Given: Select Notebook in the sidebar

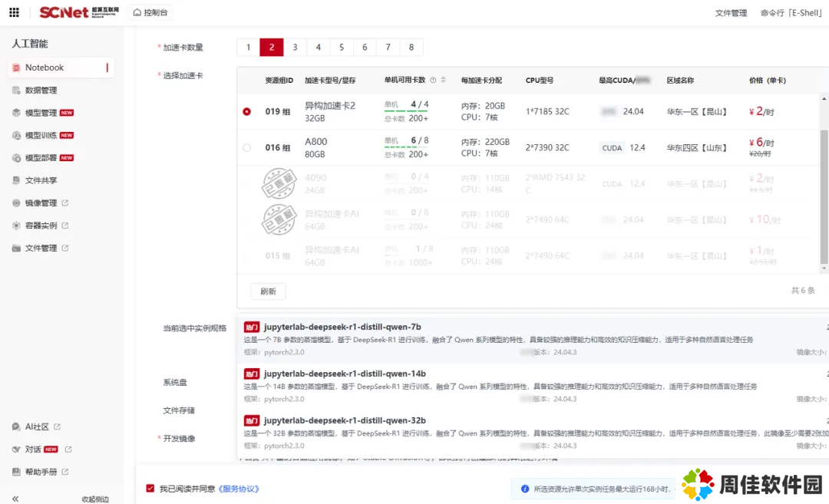Looking at the screenshot, I should 61,68.
